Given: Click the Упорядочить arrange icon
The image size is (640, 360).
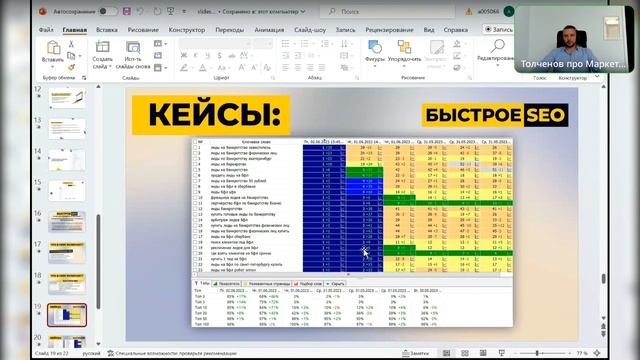Looking at the screenshot, I should [x=404, y=47].
